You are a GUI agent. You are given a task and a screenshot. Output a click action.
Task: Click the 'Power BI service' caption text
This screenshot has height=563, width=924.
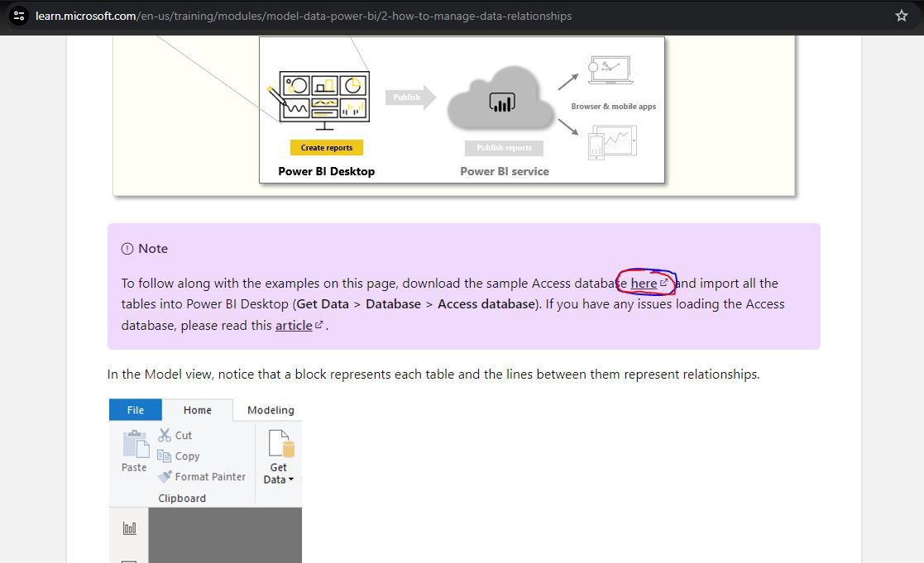pos(505,171)
